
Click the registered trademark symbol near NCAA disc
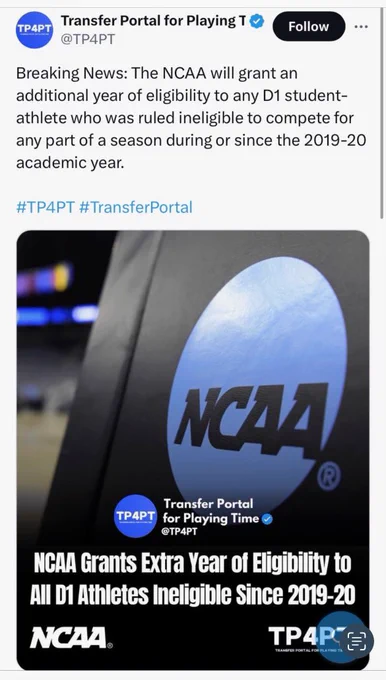[334, 478]
